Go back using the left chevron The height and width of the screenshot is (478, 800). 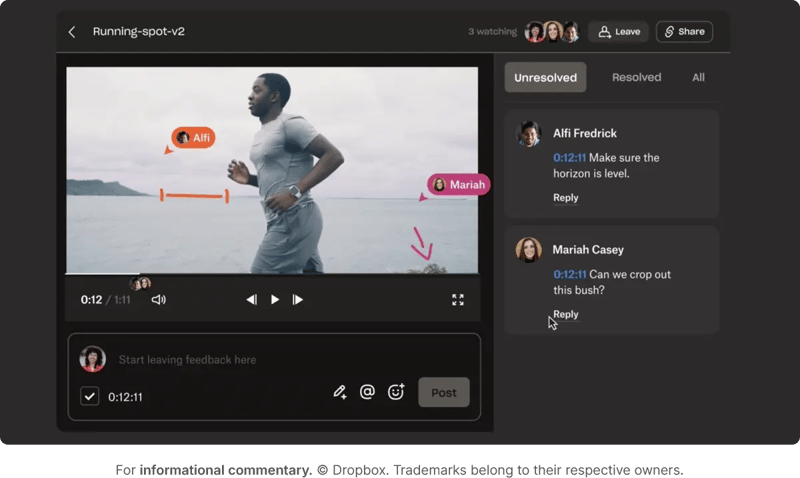coord(72,32)
